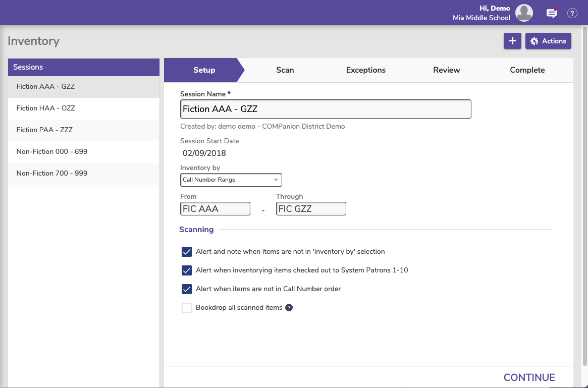This screenshot has height=388, width=588.
Task: Enable Bookdrop all scanned items
Action: pyautogui.click(x=187, y=308)
